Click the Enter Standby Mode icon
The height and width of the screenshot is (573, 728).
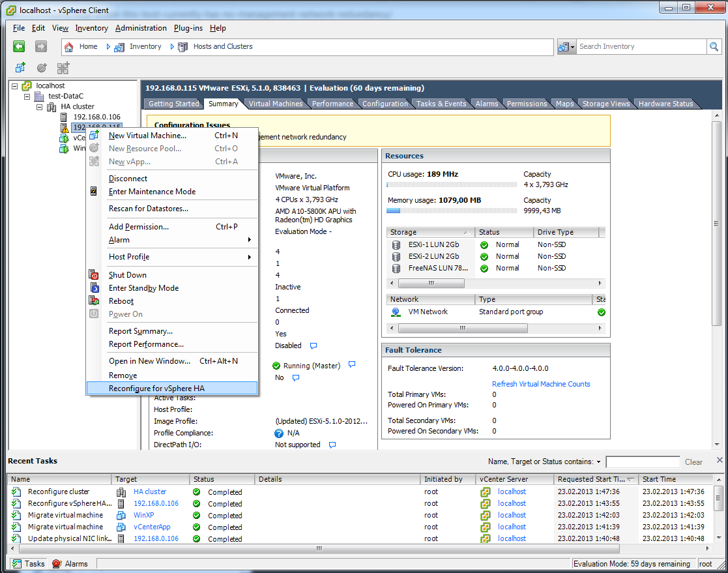click(x=94, y=288)
